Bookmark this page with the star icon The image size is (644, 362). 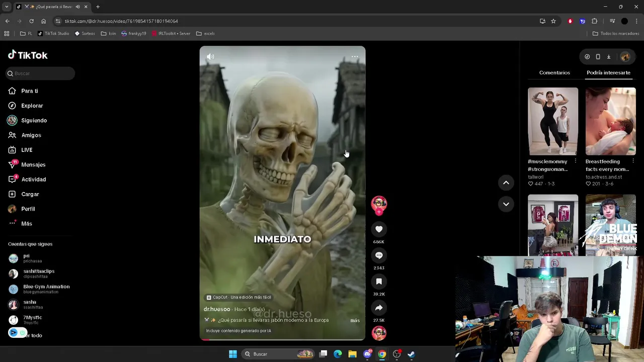(553, 21)
